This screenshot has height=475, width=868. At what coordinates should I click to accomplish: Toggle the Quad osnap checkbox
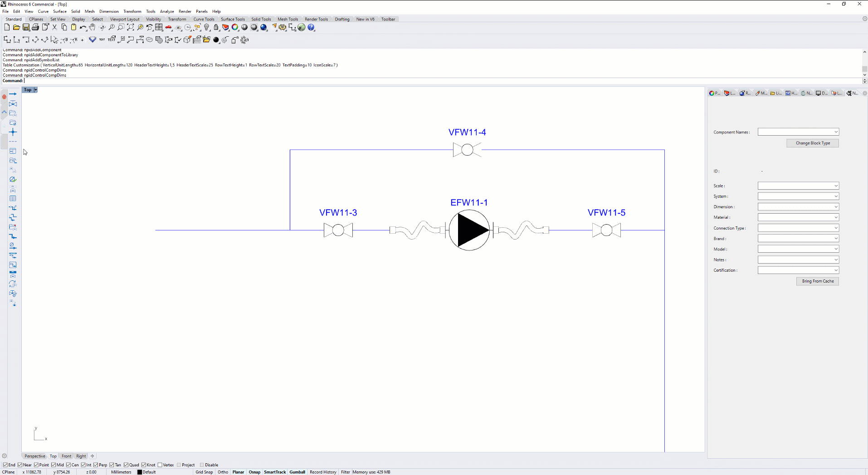(x=126, y=465)
